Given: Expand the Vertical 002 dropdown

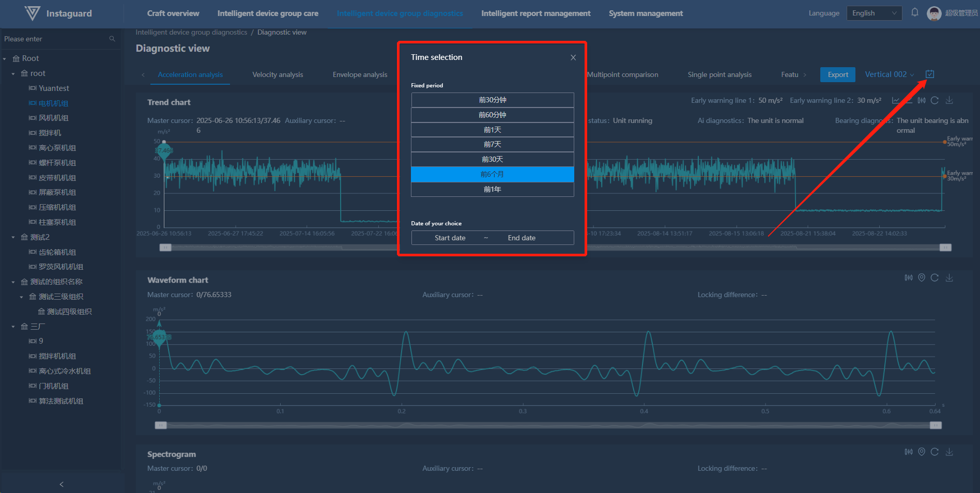Looking at the screenshot, I should (x=889, y=74).
